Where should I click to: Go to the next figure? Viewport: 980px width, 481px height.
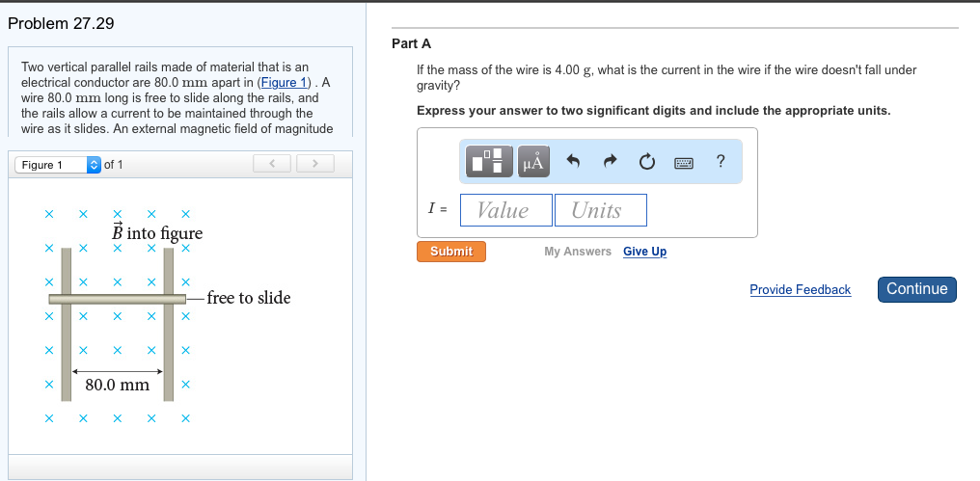[315, 165]
